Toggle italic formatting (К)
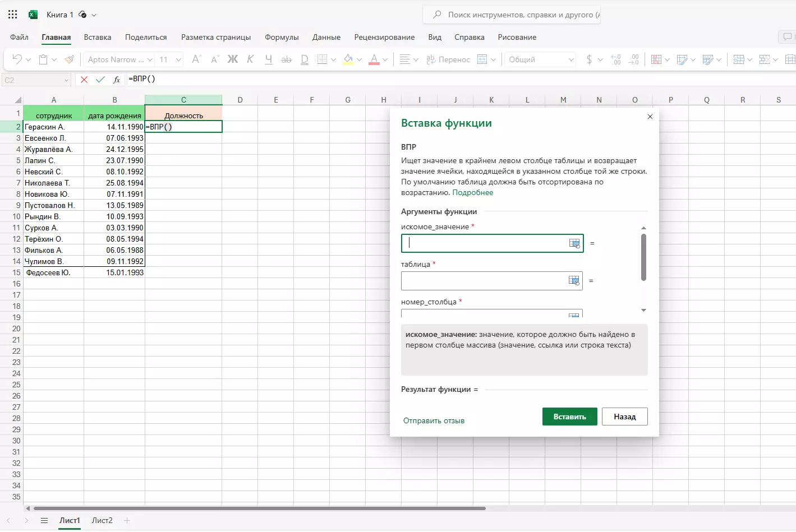796x532 pixels. pos(251,59)
